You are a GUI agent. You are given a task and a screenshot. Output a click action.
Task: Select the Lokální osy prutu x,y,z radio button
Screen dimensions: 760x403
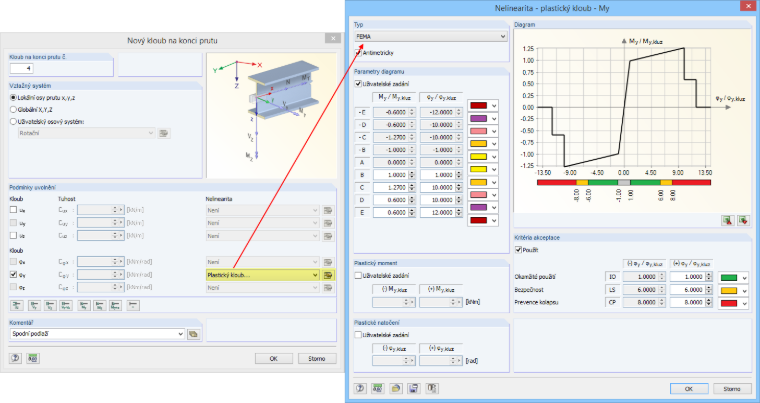(14, 97)
